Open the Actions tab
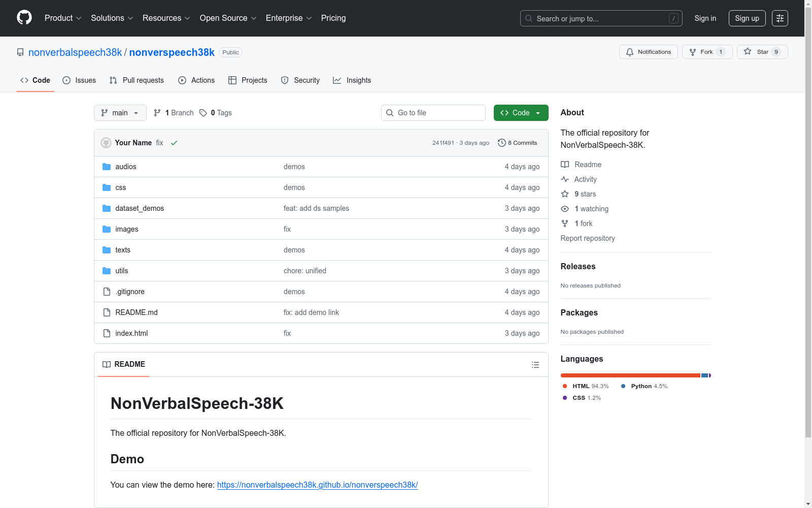Screen dimensions: 812x508 point(196,80)
